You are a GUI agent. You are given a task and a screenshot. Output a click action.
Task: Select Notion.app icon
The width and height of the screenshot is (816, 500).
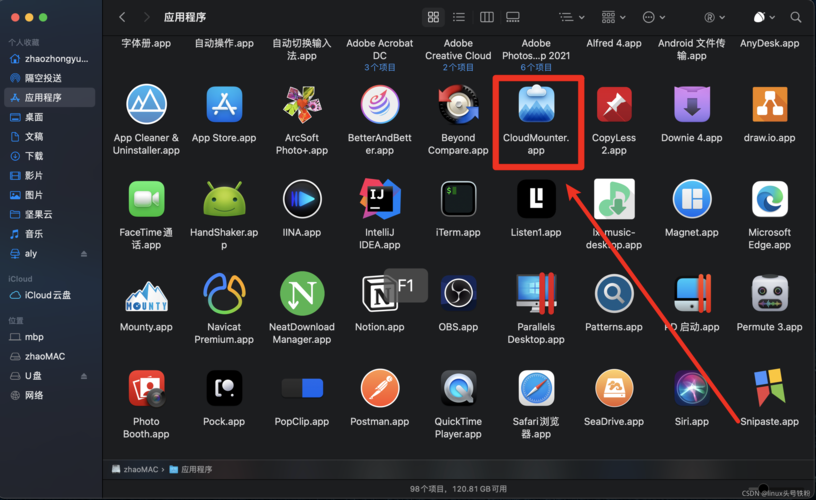380,293
